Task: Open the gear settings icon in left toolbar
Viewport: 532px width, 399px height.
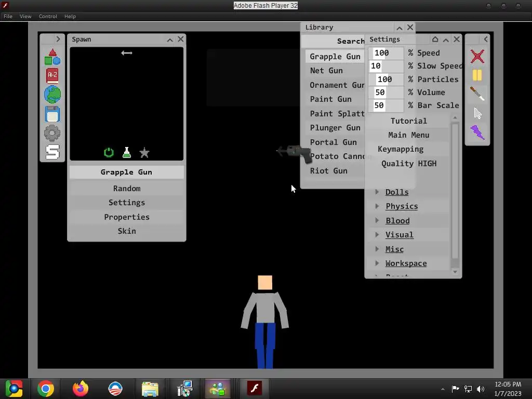Action: click(52, 132)
